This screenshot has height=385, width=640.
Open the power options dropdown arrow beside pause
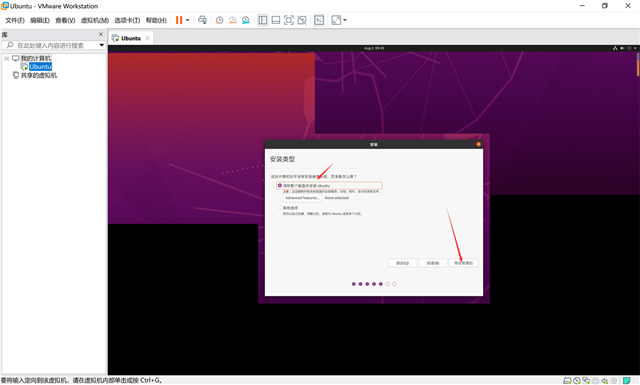pos(188,20)
